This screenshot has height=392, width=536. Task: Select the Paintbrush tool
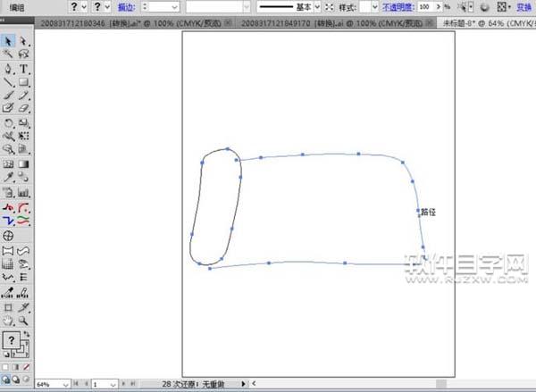pos(8,96)
